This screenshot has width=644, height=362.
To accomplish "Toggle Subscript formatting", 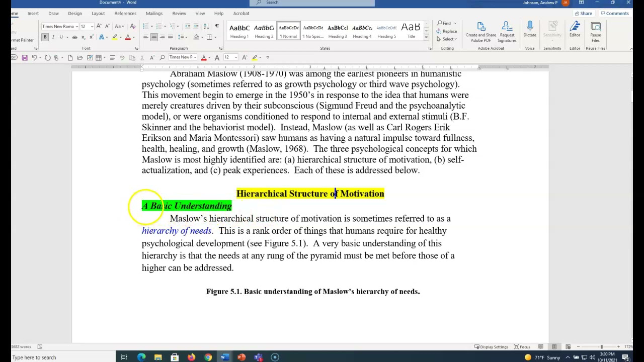I will 83,37.
